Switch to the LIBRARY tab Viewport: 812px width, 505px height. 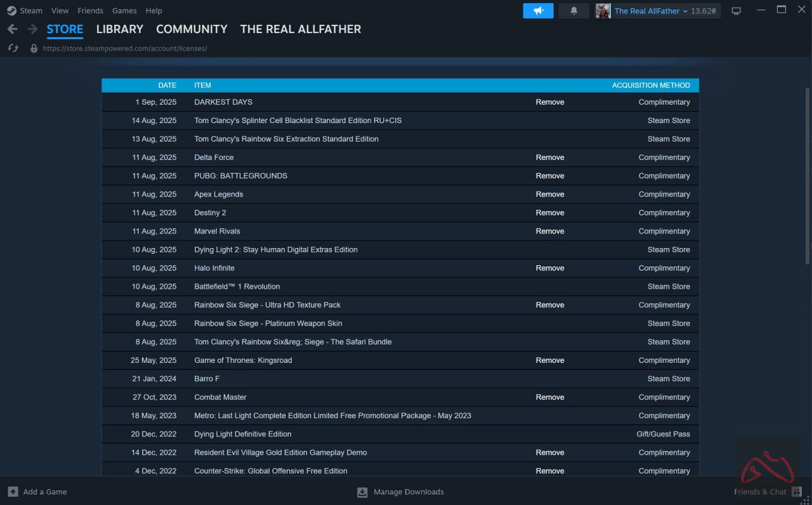point(119,29)
